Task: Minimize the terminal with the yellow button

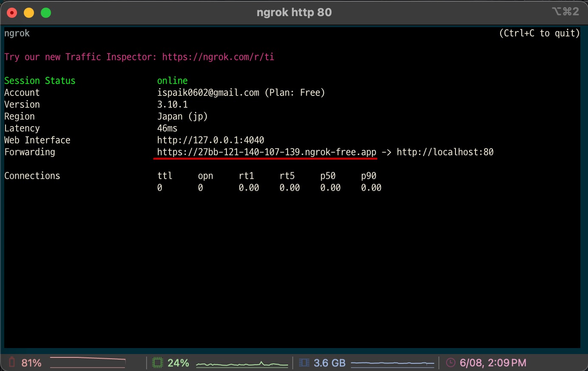Action: tap(29, 13)
